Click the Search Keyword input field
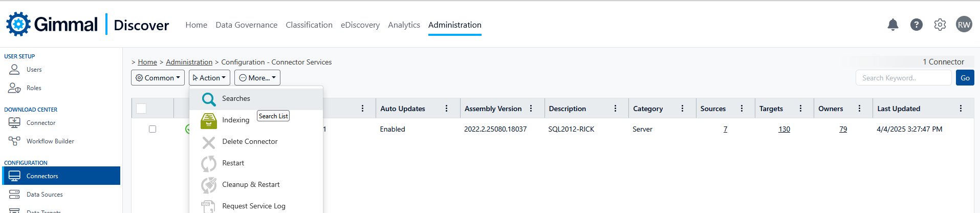The width and height of the screenshot is (980, 213). (x=903, y=78)
